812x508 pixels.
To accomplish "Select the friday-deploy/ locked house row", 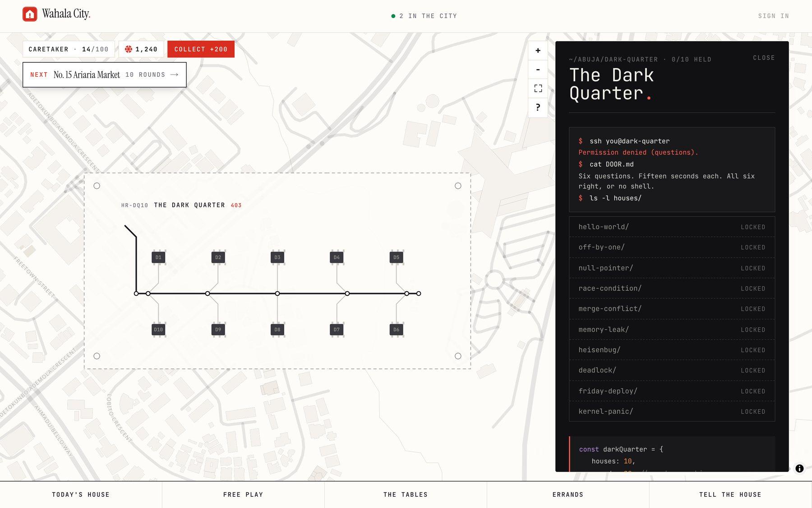I will point(672,391).
